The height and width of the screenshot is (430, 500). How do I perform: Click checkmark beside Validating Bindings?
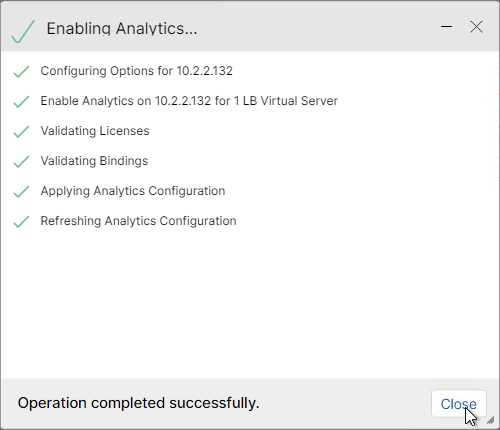21,161
